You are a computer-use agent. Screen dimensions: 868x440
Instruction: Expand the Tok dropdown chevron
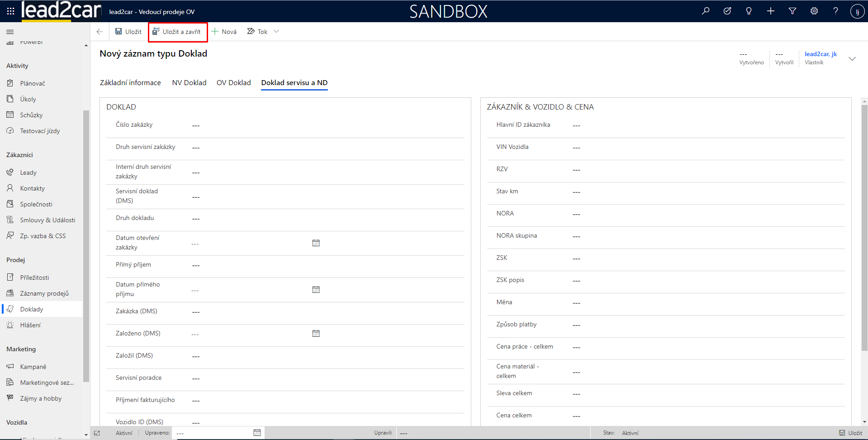pos(276,32)
